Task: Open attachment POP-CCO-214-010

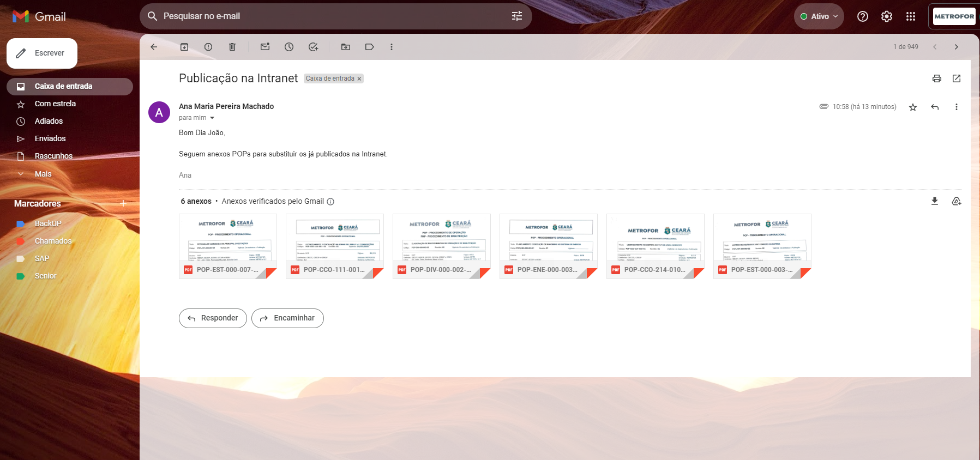Action: coord(656,246)
